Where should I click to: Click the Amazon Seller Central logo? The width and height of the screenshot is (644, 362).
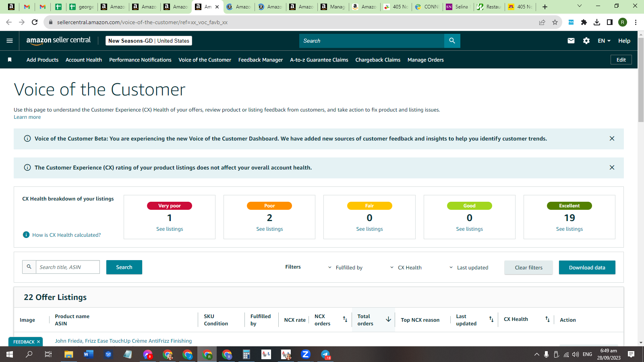pyautogui.click(x=58, y=41)
